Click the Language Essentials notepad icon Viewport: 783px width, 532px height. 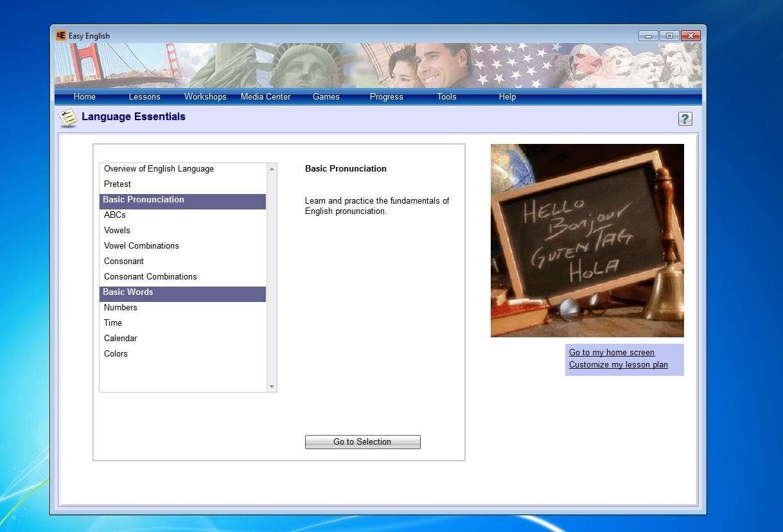[x=67, y=118]
